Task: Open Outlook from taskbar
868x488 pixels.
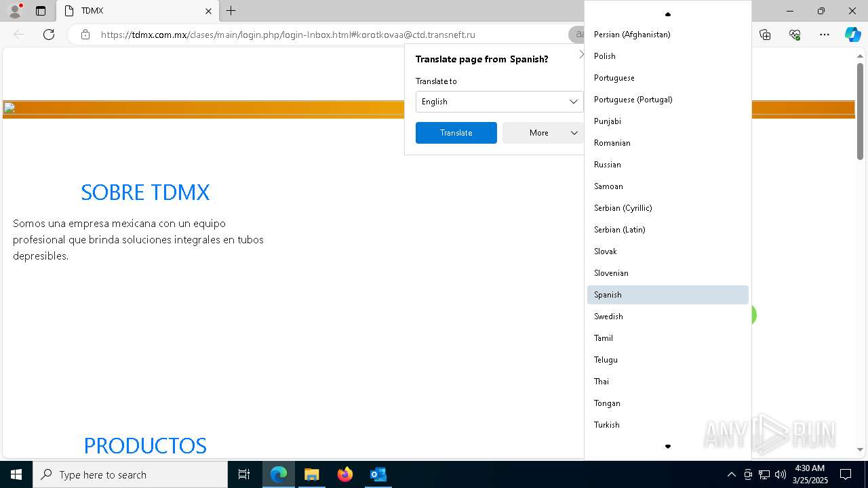Action: pos(378,474)
